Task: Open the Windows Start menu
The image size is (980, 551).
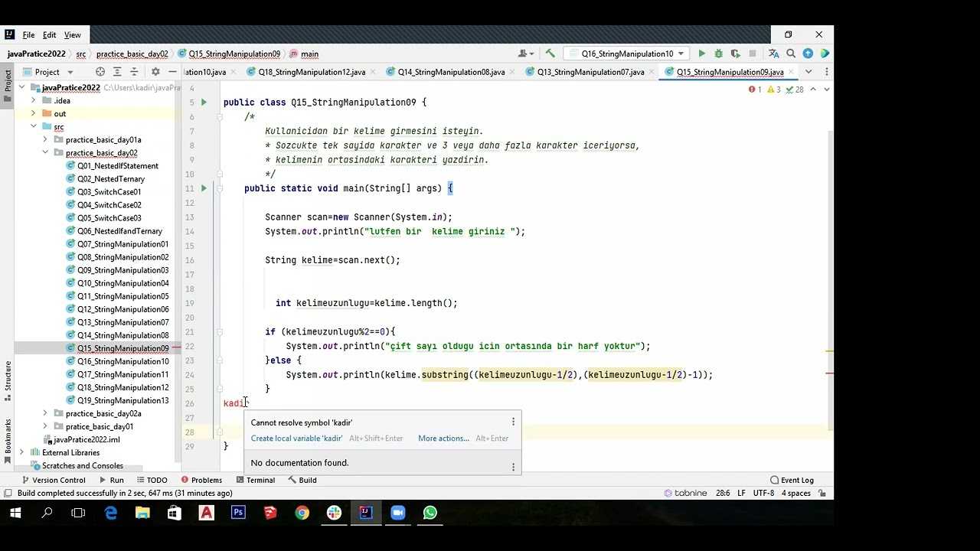Action: click(x=15, y=513)
